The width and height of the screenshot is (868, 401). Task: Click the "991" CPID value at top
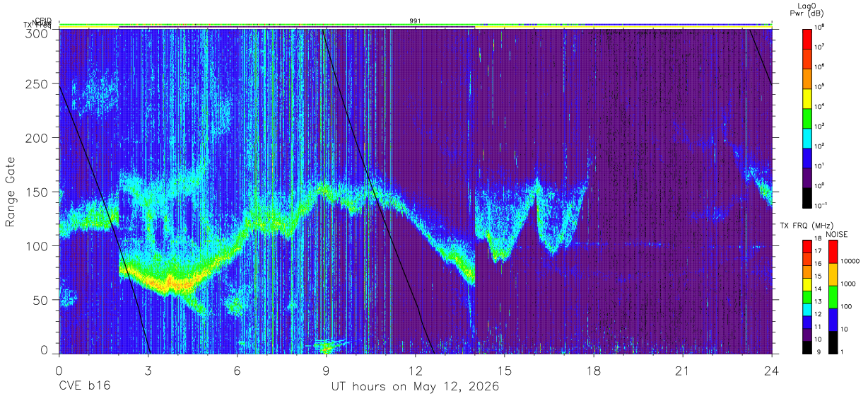416,21
